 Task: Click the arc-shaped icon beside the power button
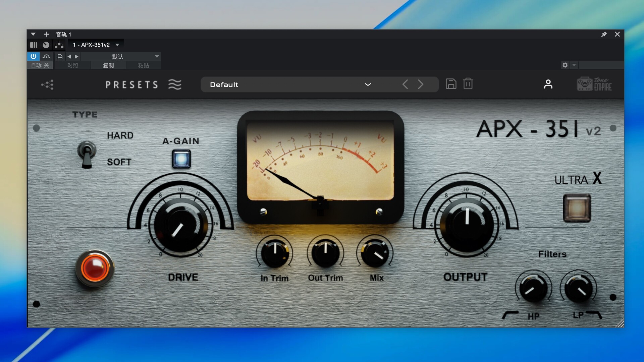(x=46, y=56)
